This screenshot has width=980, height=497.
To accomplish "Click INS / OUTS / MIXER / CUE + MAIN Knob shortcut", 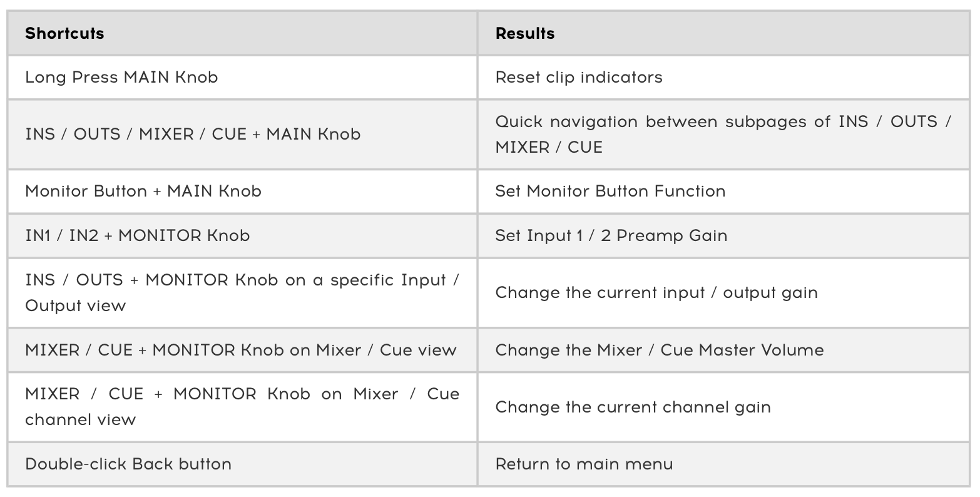I will (x=193, y=134).
